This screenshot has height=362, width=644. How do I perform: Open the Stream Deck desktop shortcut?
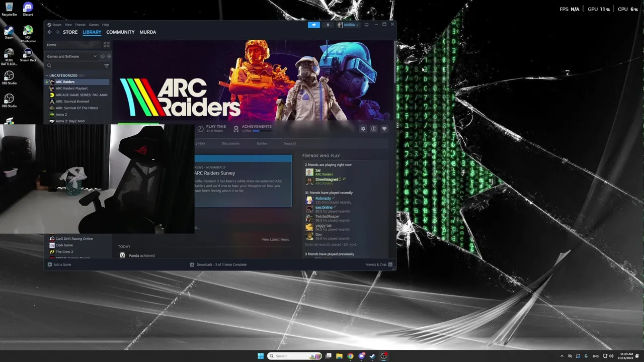point(28,55)
